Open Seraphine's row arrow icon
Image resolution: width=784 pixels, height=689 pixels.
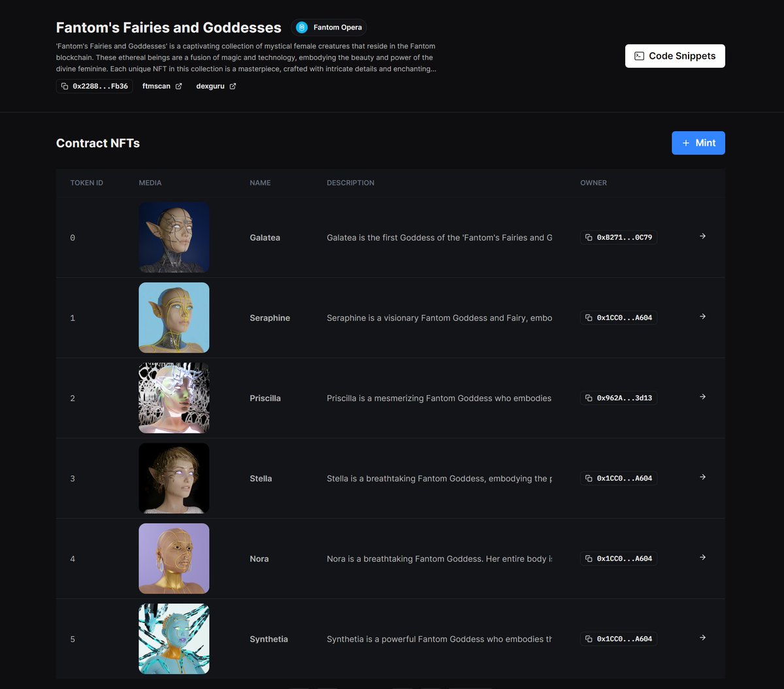pyautogui.click(x=702, y=317)
